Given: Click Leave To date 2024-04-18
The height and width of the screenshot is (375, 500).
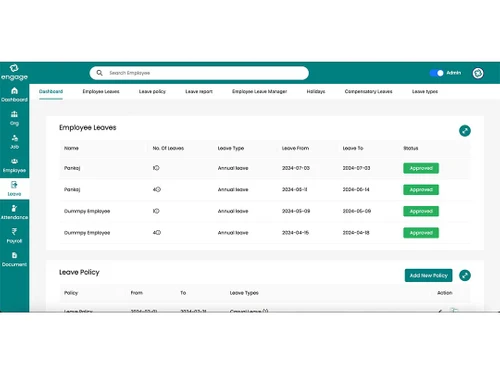Looking at the screenshot, I should pos(356,233).
